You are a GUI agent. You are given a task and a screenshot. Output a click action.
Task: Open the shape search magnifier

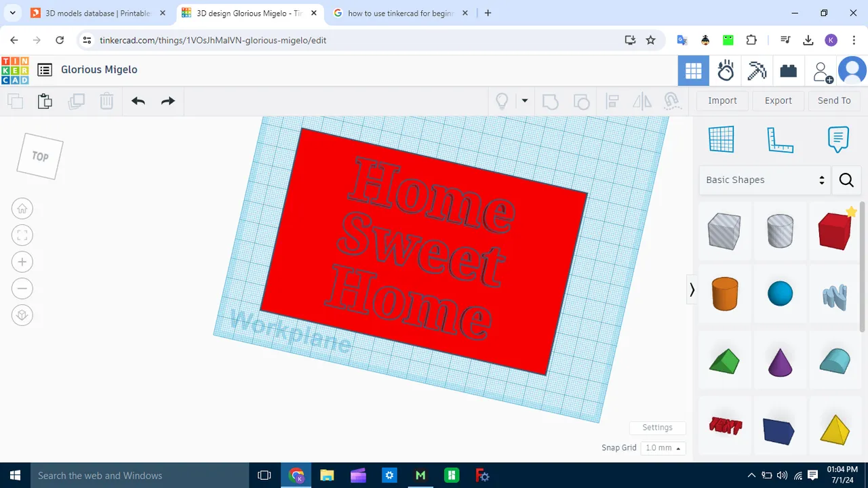point(846,180)
